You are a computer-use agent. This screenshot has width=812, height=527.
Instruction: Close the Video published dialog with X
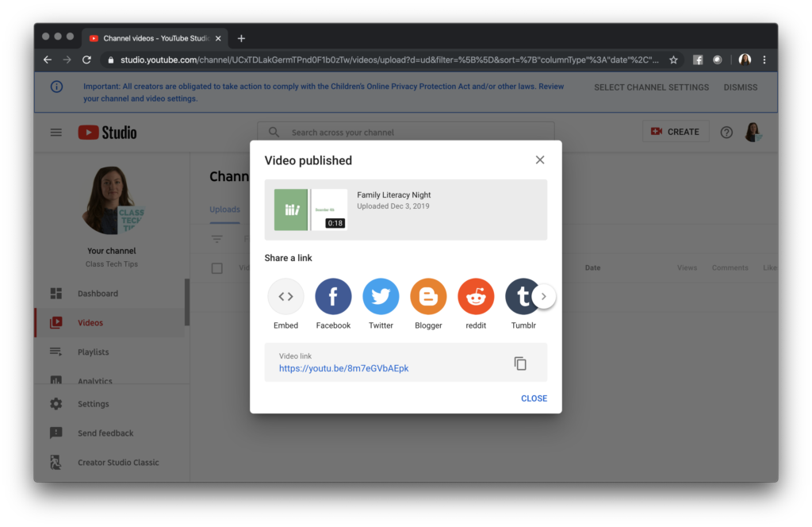click(539, 160)
